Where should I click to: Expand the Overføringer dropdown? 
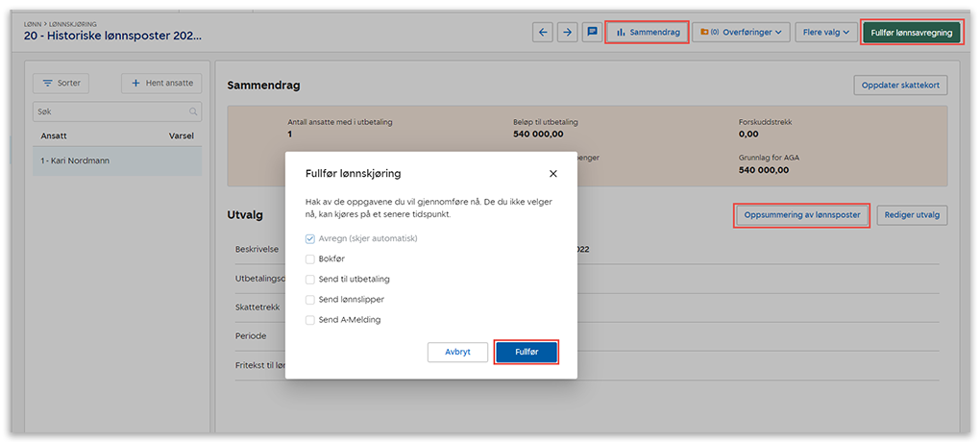[741, 32]
